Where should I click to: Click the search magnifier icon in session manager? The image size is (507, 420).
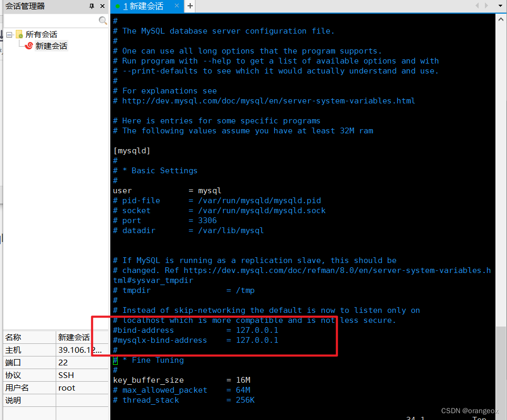pyautogui.click(x=103, y=20)
